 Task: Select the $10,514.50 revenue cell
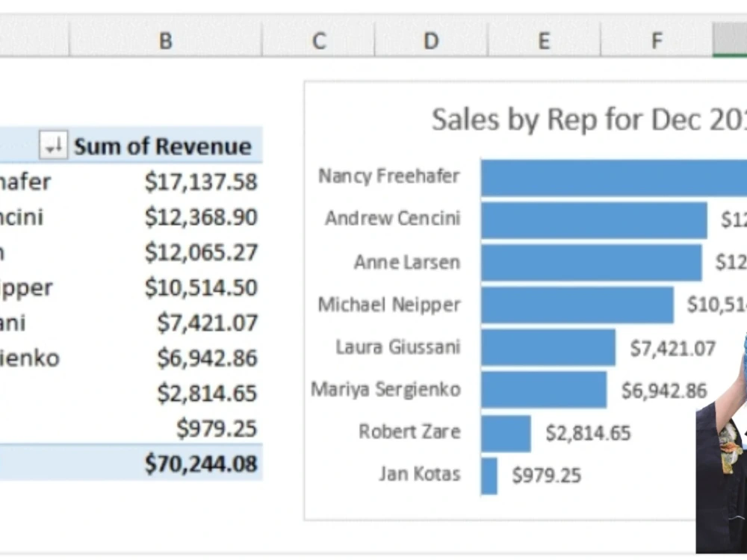196,287
